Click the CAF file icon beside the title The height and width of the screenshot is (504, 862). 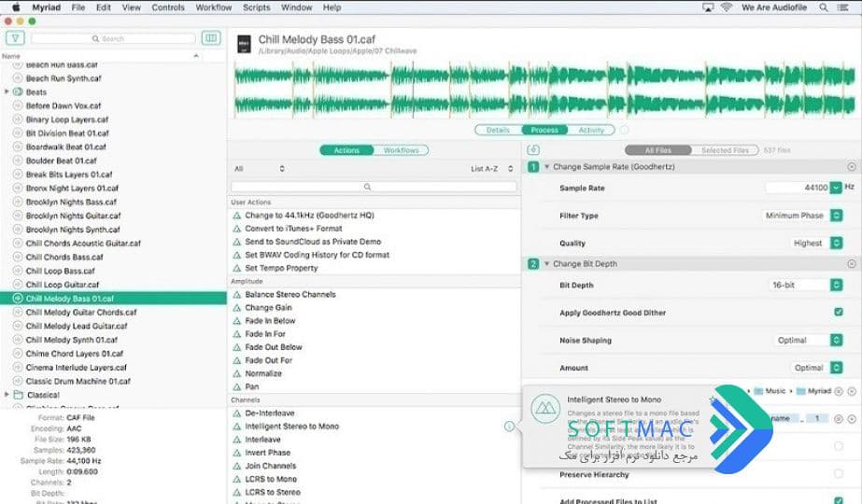244,44
